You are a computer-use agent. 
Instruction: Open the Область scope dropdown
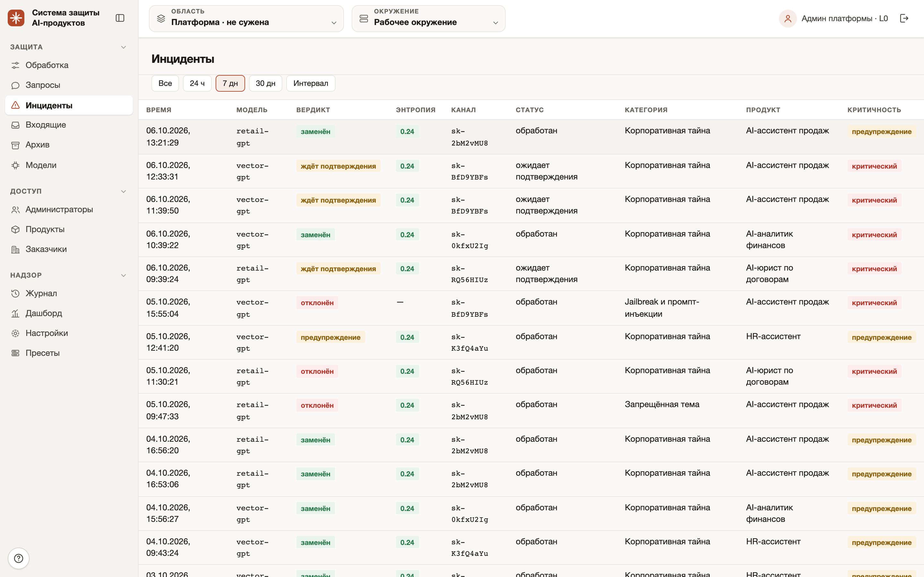coord(246,18)
